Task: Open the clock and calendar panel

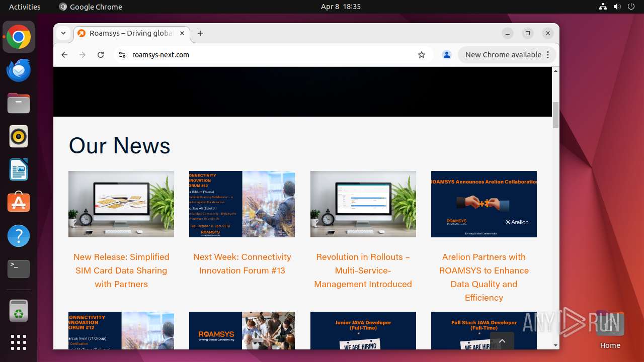Action: click(341, 7)
